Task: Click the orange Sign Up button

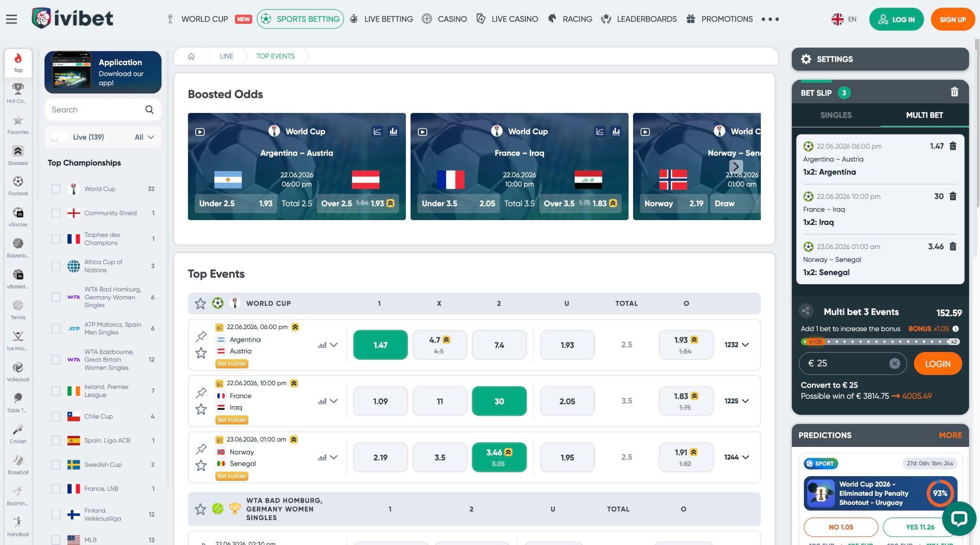Action: click(x=952, y=19)
